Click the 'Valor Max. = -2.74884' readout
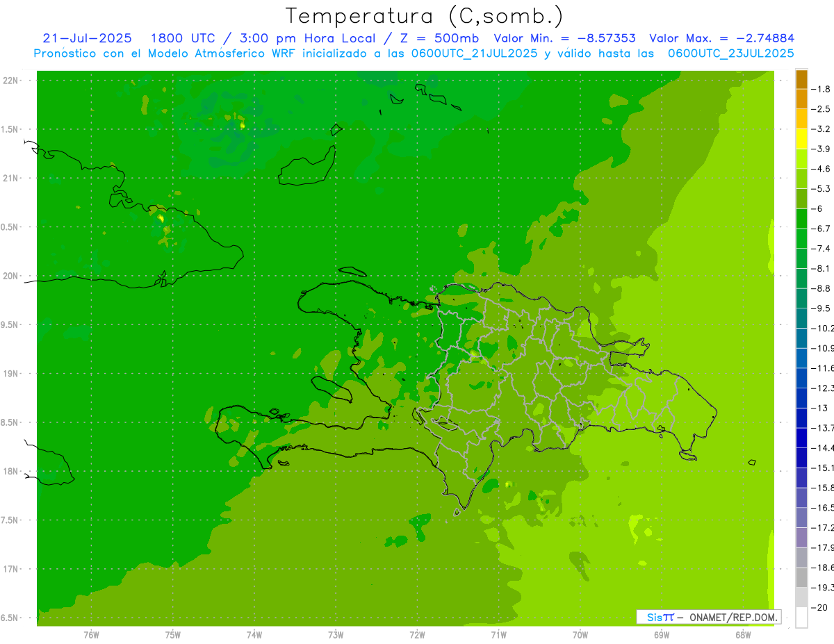Screen dimensions: 834x644 (x=721, y=38)
